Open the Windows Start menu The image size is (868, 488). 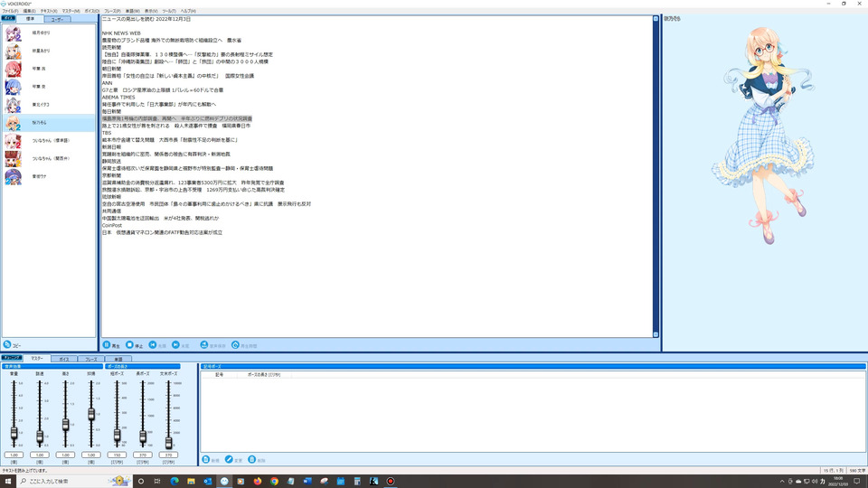click(8, 481)
